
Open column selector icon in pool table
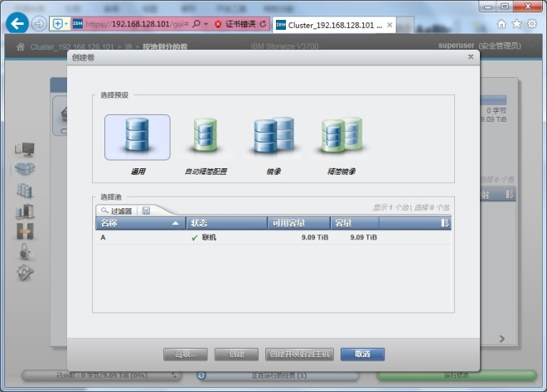pyautogui.click(x=444, y=223)
